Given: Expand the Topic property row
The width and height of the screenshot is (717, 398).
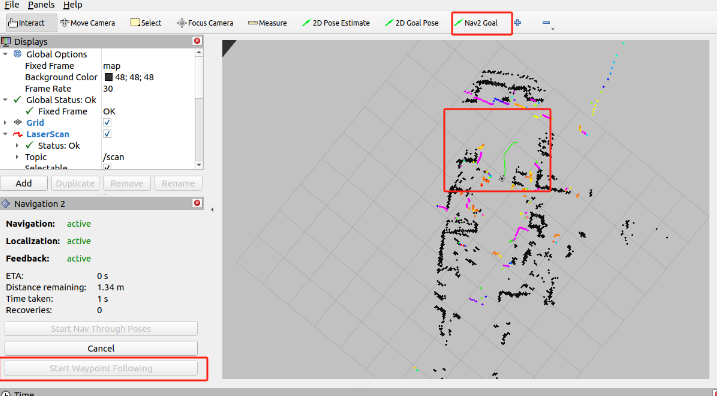Looking at the screenshot, I should 17,157.
